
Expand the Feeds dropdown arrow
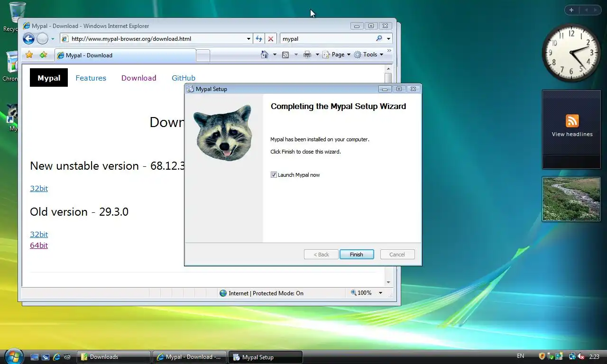pos(296,55)
